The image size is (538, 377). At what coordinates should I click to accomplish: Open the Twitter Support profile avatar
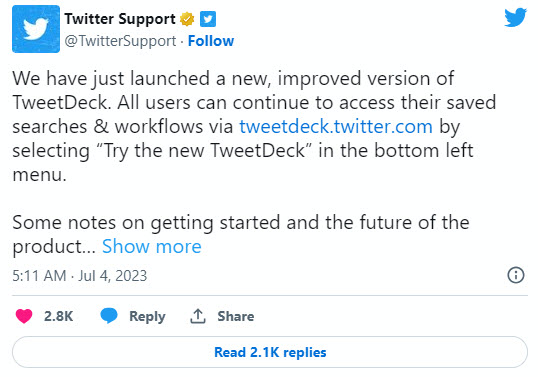pyautogui.click(x=36, y=29)
